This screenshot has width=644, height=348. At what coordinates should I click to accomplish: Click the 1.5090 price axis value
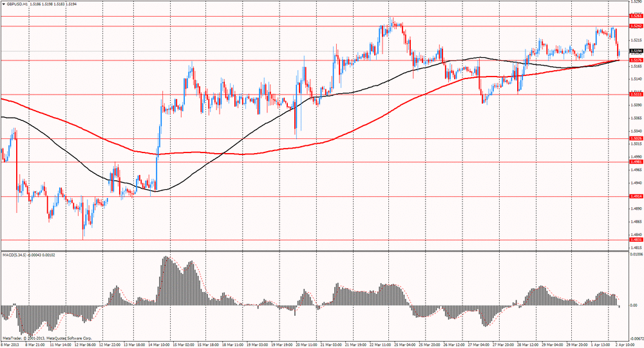tap(636, 105)
